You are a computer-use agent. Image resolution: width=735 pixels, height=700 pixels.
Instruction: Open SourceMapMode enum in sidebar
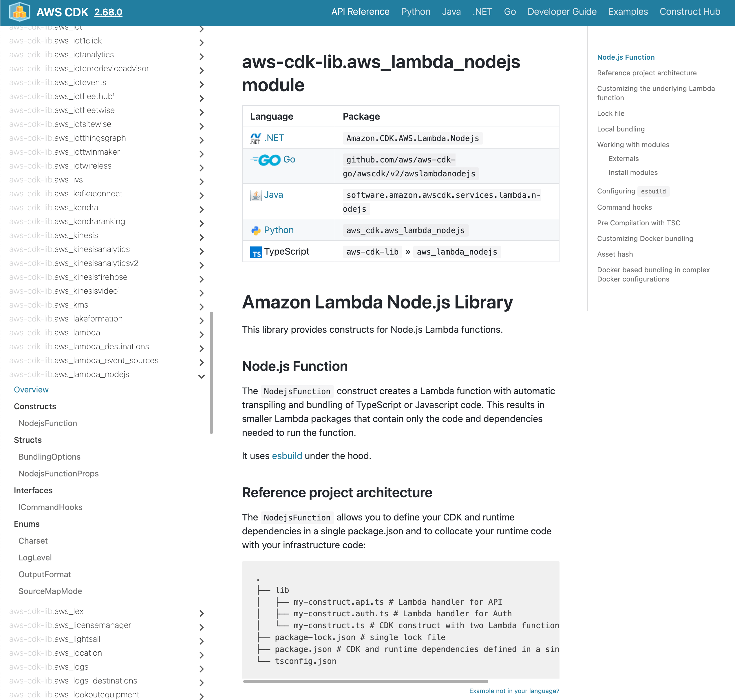tap(50, 591)
